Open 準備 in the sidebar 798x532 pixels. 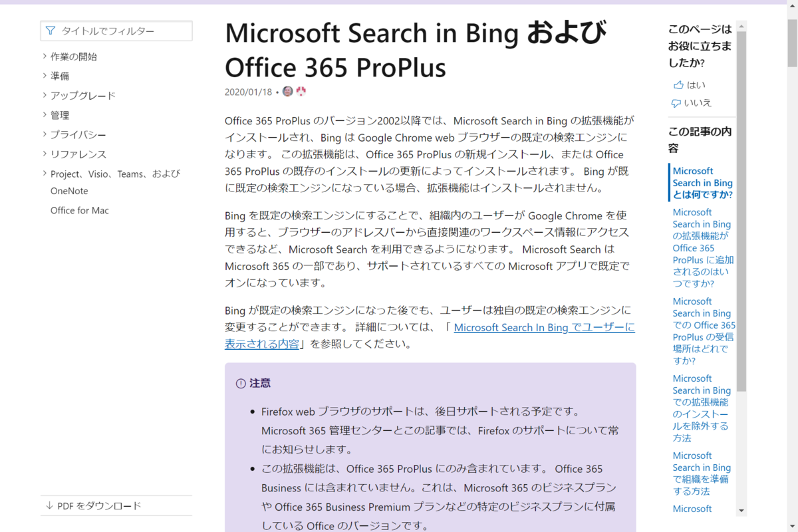pos(60,76)
